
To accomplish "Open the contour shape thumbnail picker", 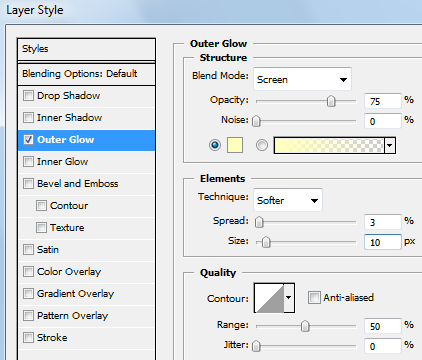I will (x=269, y=298).
